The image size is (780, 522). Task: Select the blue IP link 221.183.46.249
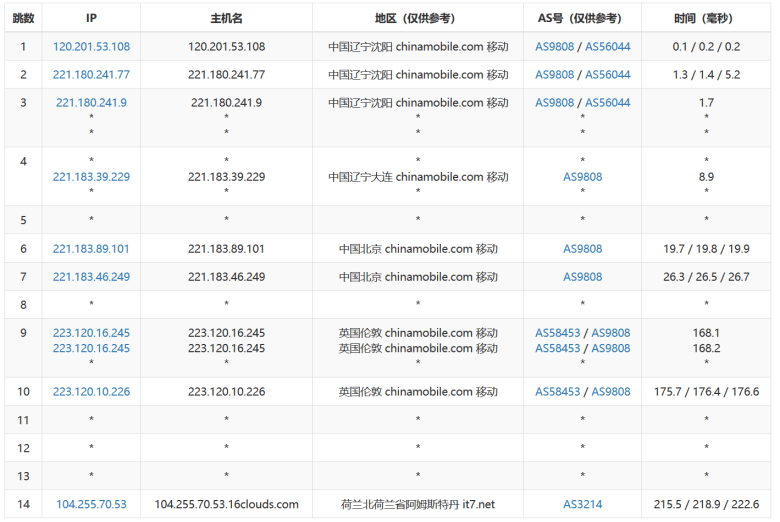click(x=91, y=276)
